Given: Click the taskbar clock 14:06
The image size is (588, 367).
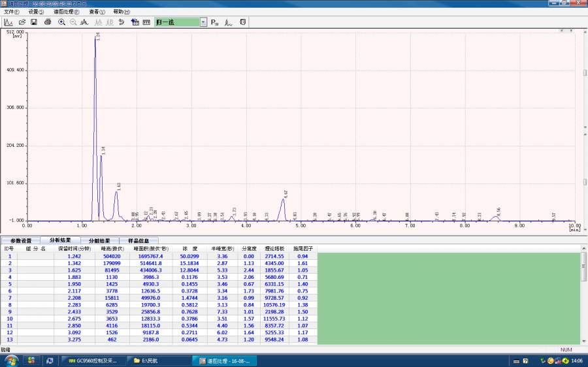Looking at the screenshot, I should pos(577,360).
